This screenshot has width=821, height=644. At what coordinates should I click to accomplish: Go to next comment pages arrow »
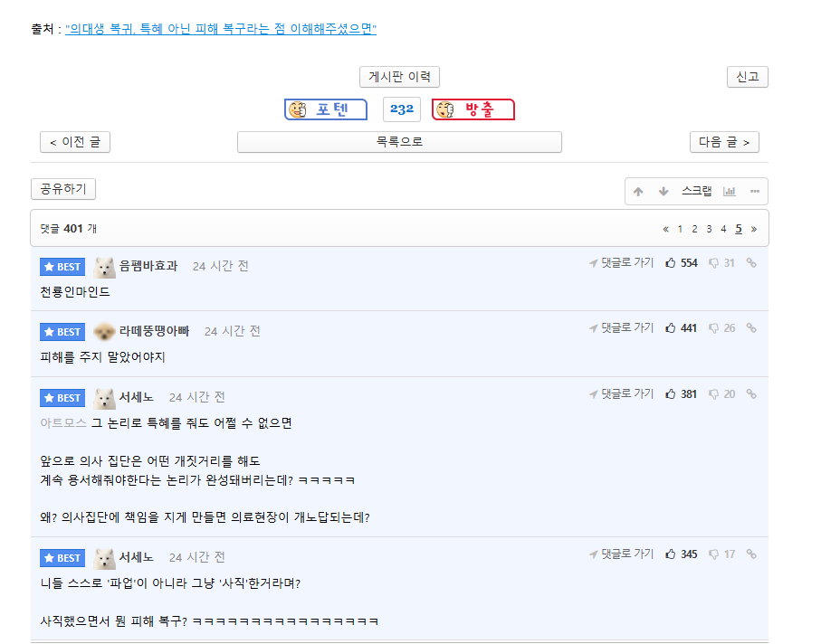[x=753, y=229]
